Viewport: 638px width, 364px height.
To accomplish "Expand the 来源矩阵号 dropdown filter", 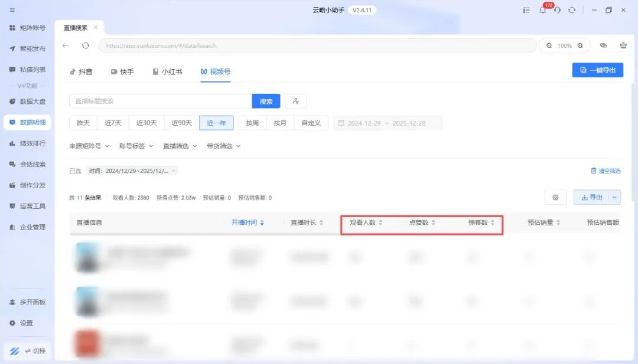I will click(89, 146).
